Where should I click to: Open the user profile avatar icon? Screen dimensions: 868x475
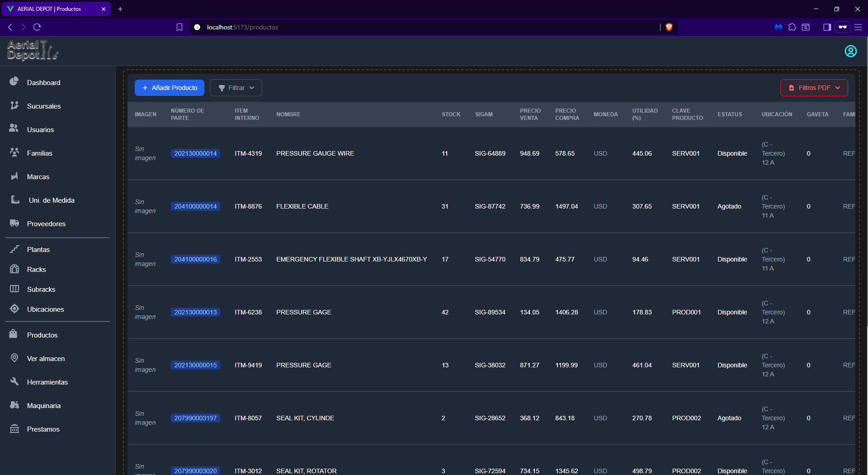(x=850, y=51)
